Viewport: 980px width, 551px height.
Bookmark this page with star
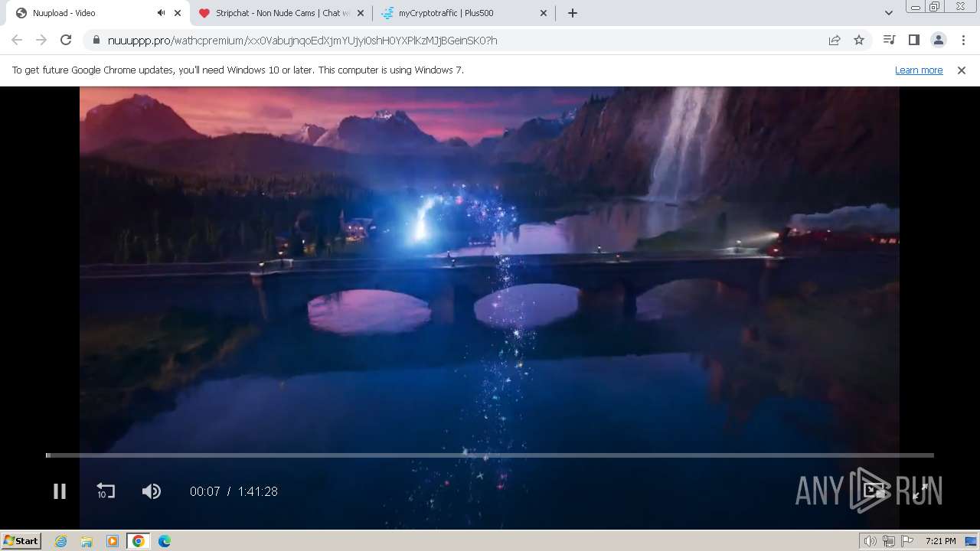[x=859, y=40]
